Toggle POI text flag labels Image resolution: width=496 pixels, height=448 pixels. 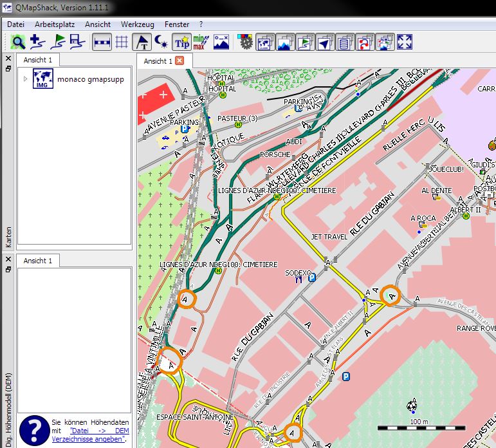(x=142, y=42)
